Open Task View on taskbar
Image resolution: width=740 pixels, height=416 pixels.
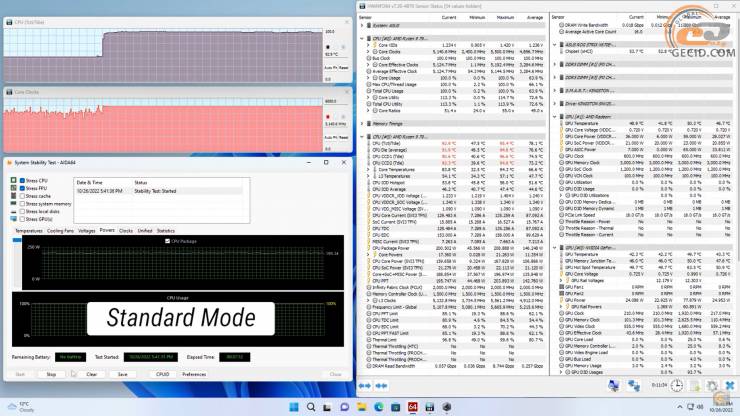[328, 407]
